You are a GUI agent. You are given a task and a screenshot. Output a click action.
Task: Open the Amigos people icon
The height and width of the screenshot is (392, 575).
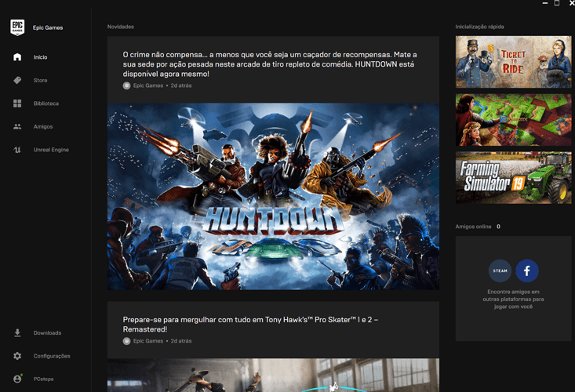point(17,126)
